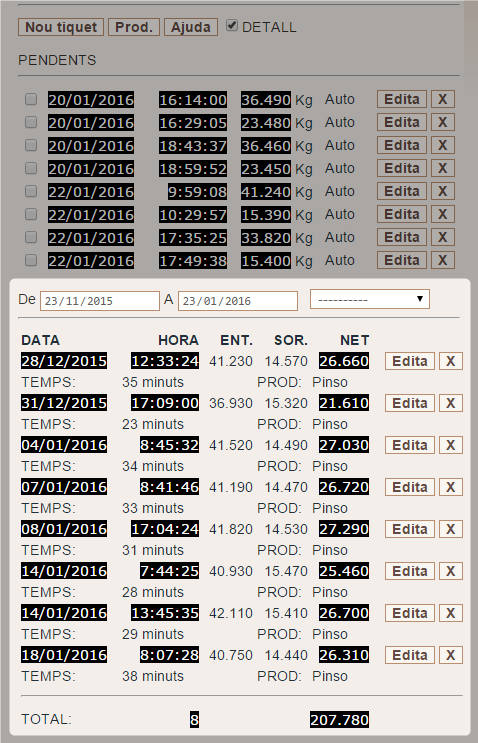Edit pending ticket 17:49:38 of 15.400 Kg

coord(402,260)
